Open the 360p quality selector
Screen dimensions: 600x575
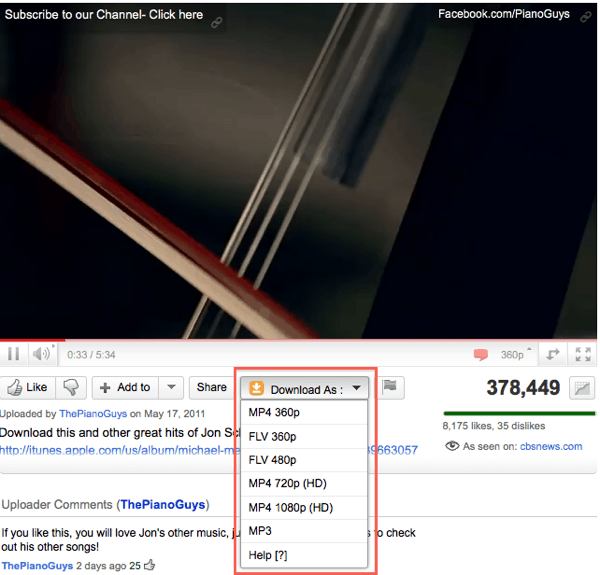(512, 355)
